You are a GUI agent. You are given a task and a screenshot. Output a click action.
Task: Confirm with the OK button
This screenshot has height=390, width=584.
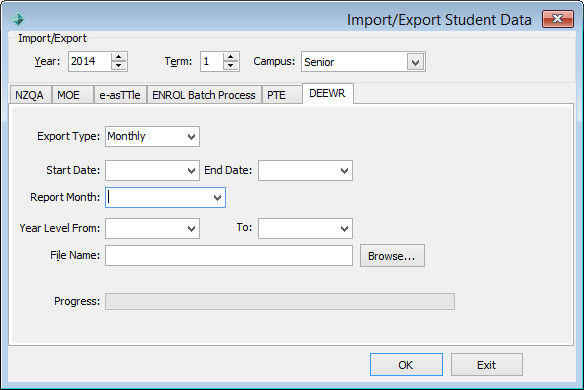406,365
